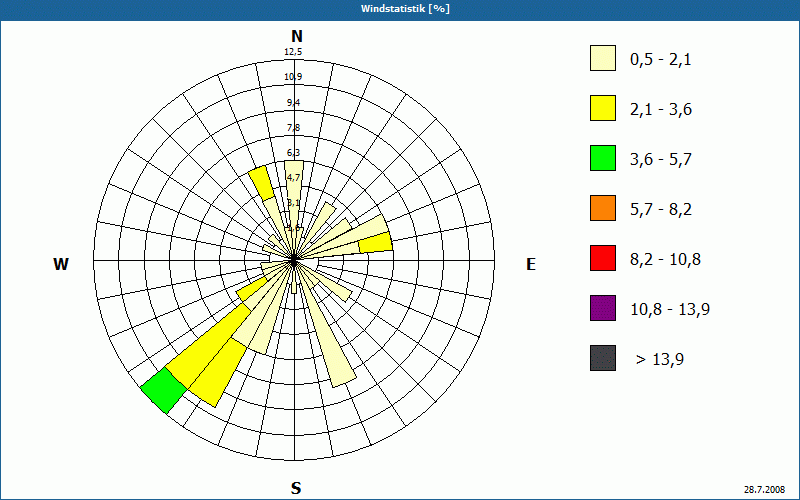Click the legend label '10,8 - 13,9'
The width and height of the screenshot is (800, 500).
tap(670, 310)
